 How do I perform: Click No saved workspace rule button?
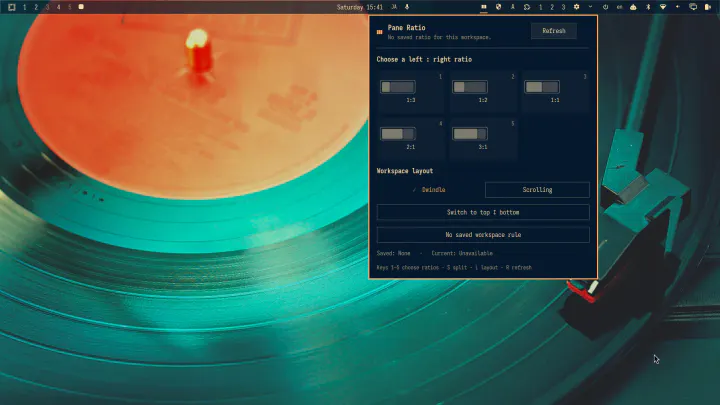coord(483,235)
